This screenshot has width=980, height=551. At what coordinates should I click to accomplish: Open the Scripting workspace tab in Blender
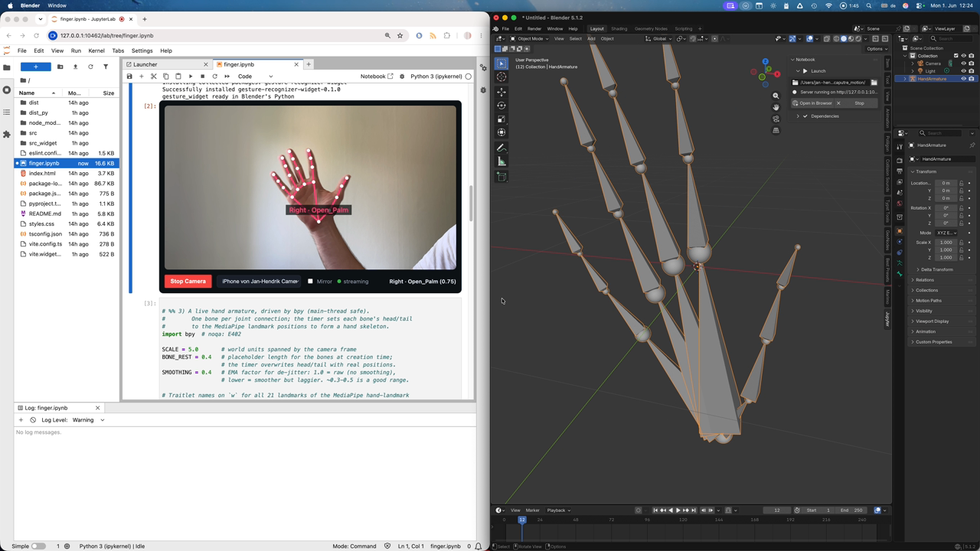683,29
